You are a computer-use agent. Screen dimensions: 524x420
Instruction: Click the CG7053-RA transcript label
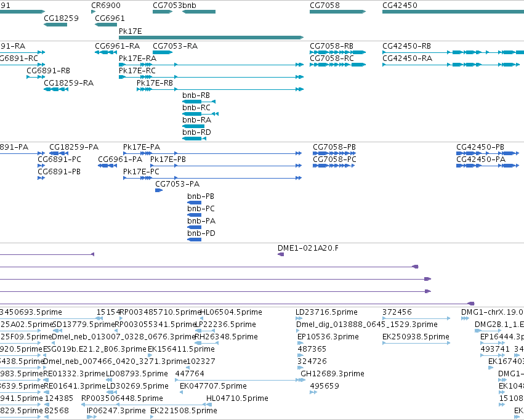pyautogui.click(x=175, y=46)
